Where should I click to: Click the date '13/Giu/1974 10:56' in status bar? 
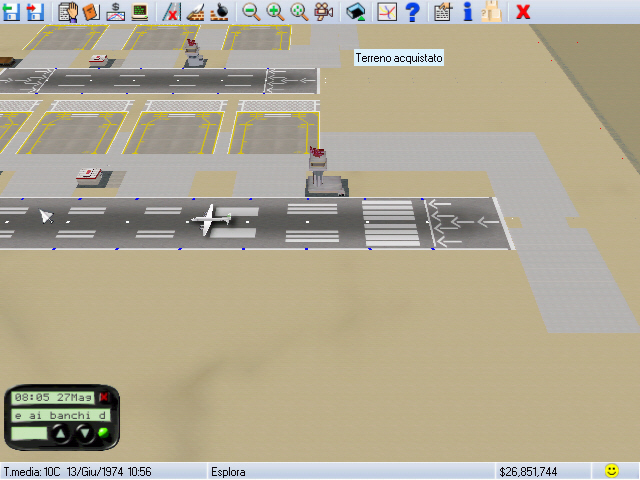coord(109,472)
